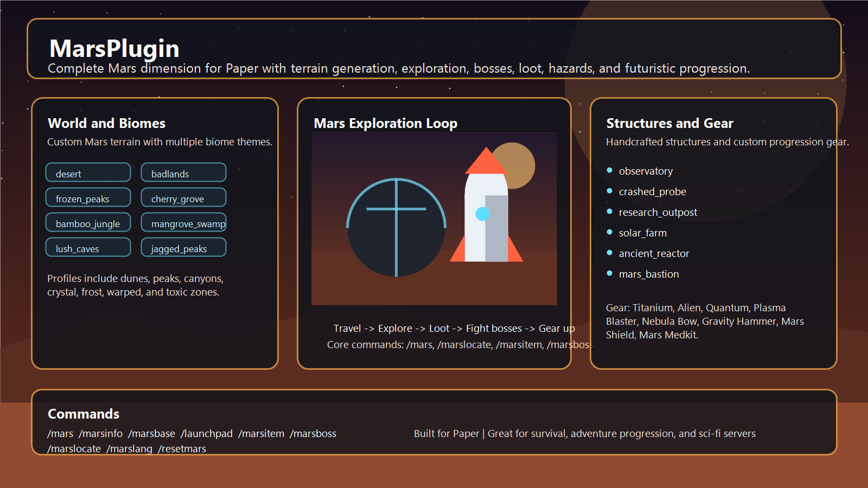868x488 pixels.
Task: Click /marsitem in the bottom Commands panel
Action: pos(261,434)
